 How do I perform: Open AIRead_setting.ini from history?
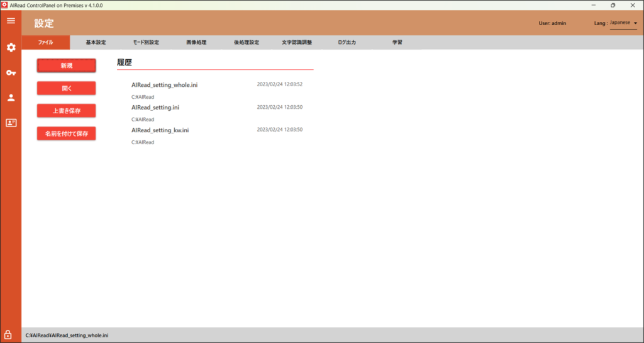pos(155,108)
